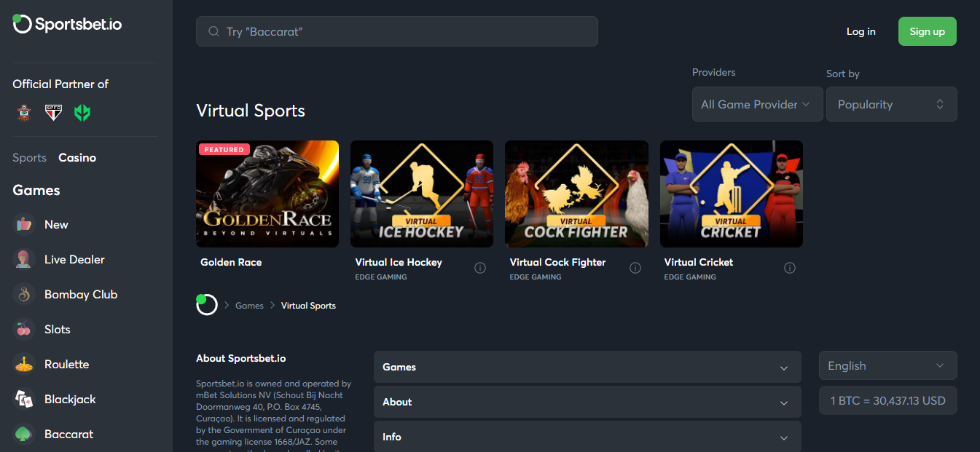Click the Baccarat spade icon
980x452 pixels.
pyautogui.click(x=24, y=434)
